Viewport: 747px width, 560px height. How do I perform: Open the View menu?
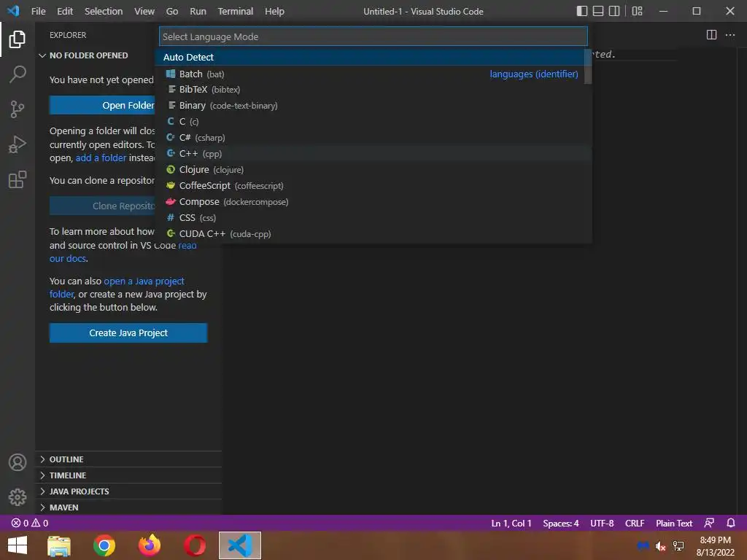coord(144,11)
